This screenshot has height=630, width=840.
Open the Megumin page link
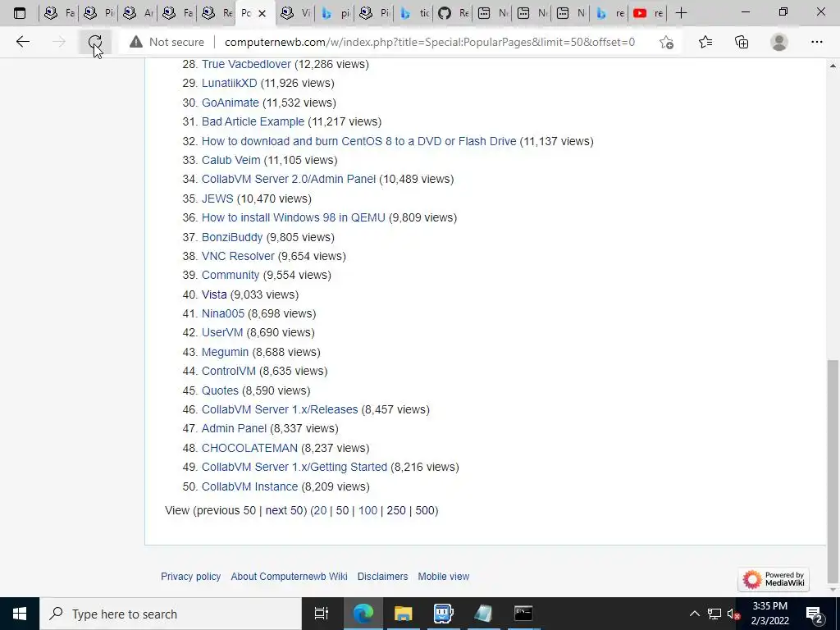click(225, 352)
